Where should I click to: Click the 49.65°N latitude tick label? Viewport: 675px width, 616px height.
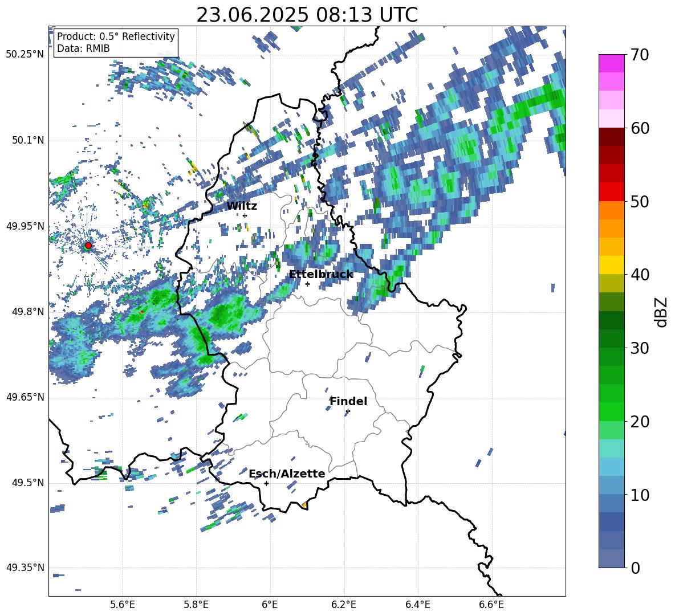[x=25, y=397]
